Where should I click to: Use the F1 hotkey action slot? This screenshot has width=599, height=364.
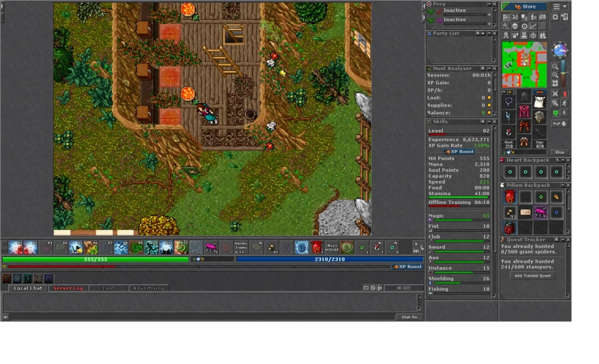pyautogui.click(x=16, y=248)
